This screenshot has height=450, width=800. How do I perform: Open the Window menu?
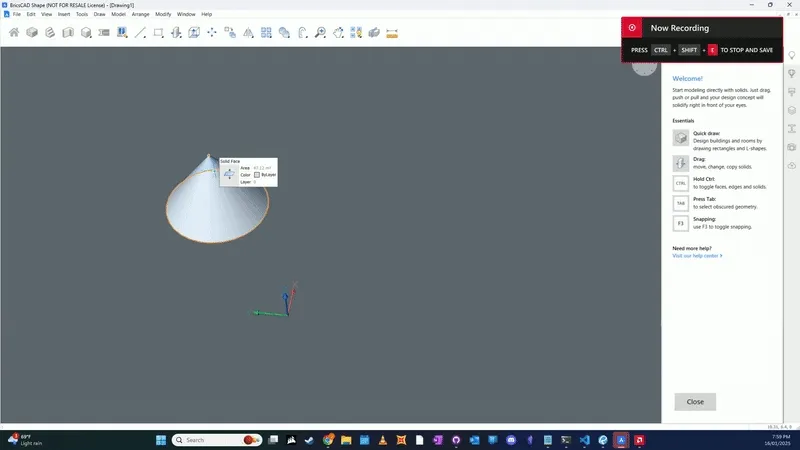[x=186, y=14]
